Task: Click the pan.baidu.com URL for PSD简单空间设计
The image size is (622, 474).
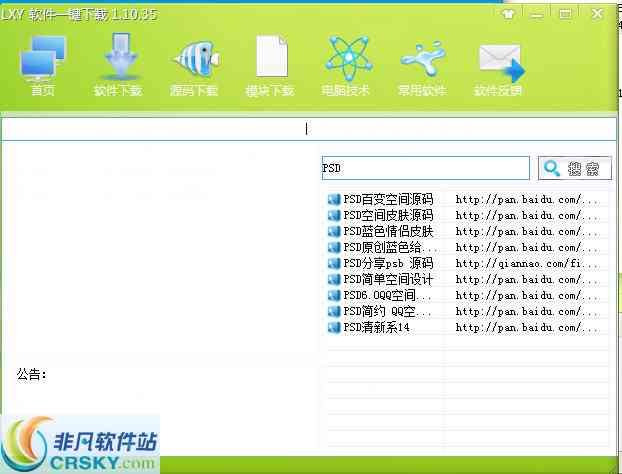Action: click(x=528, y=280)
